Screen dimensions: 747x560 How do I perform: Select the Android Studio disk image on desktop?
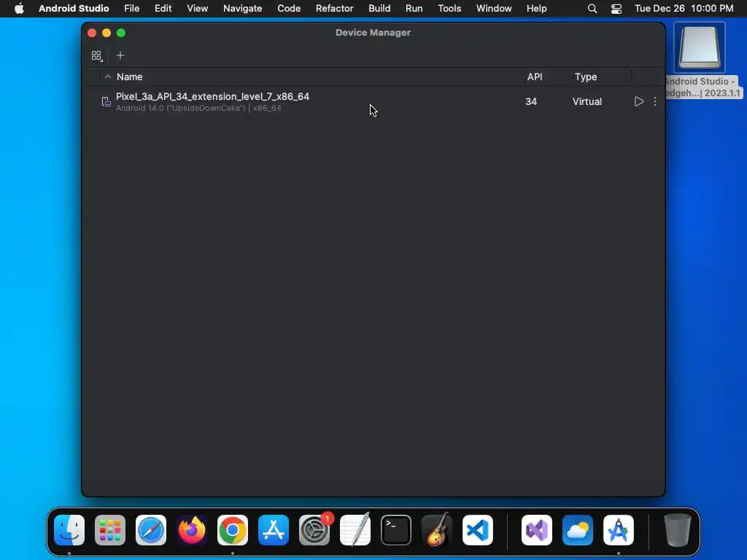(x=700, y=47)
